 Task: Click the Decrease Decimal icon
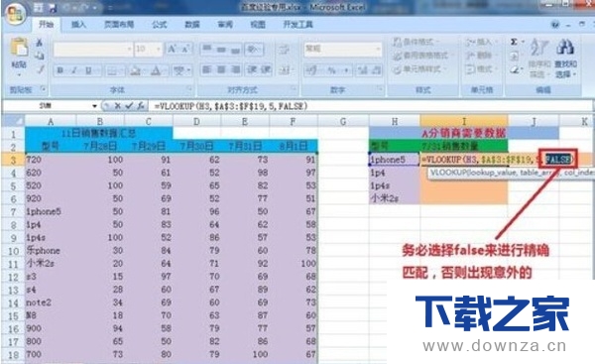click(376, 70)
